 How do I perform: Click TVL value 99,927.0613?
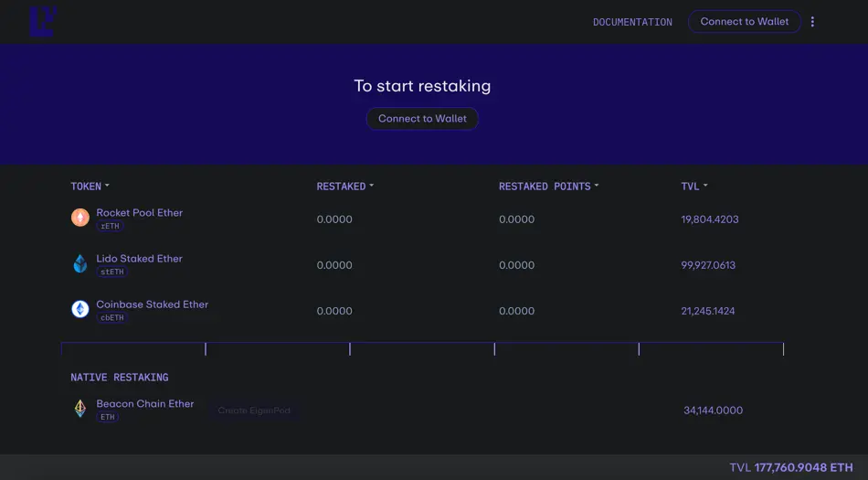(708, 265)
